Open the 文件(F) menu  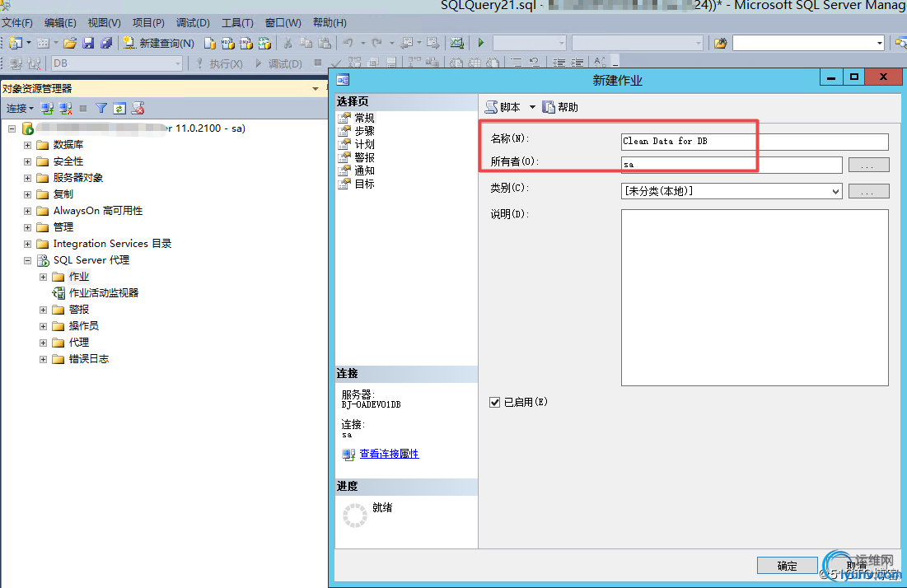tap(16, 22)
